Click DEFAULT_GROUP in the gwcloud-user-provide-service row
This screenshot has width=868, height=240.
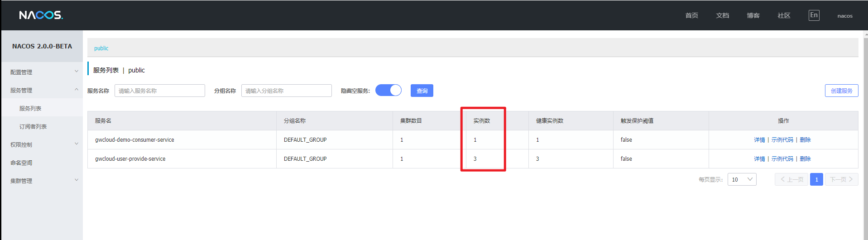click(x=305, y=159)
